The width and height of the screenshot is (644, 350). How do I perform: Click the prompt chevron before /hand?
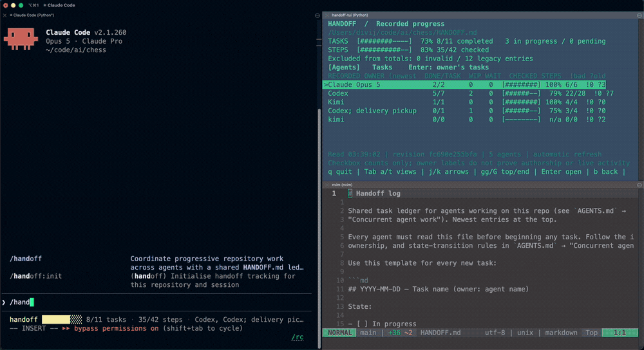(x=4, y=302)
